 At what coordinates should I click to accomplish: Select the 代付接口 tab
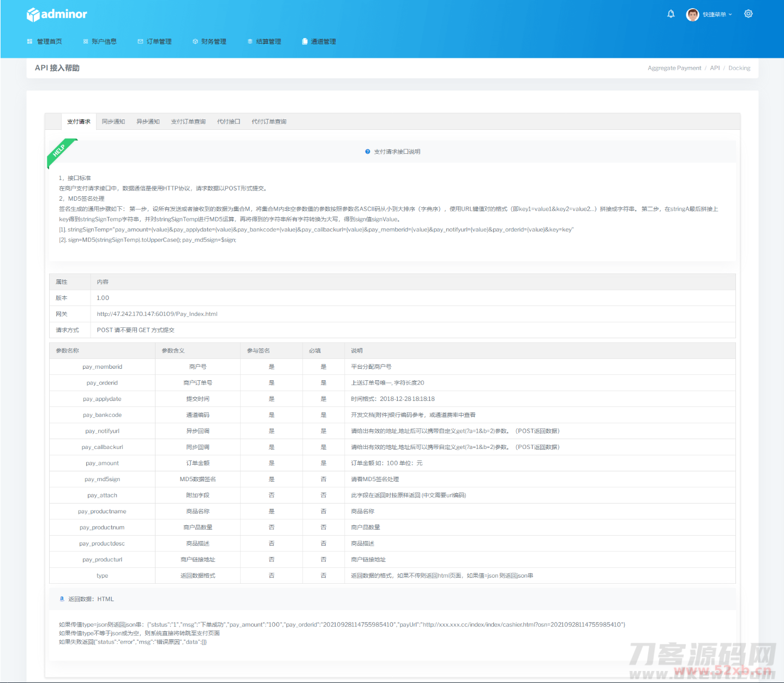pyautogui.click(x=229, y=122)
